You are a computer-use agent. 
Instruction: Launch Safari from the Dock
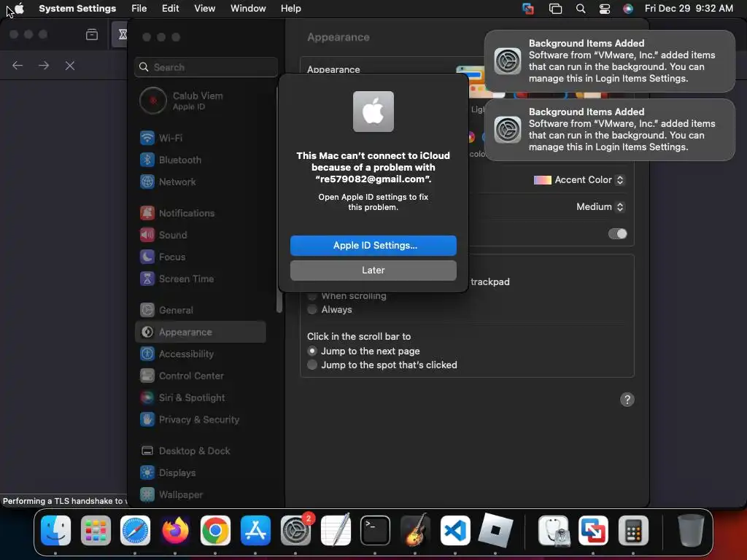(135, 531)
